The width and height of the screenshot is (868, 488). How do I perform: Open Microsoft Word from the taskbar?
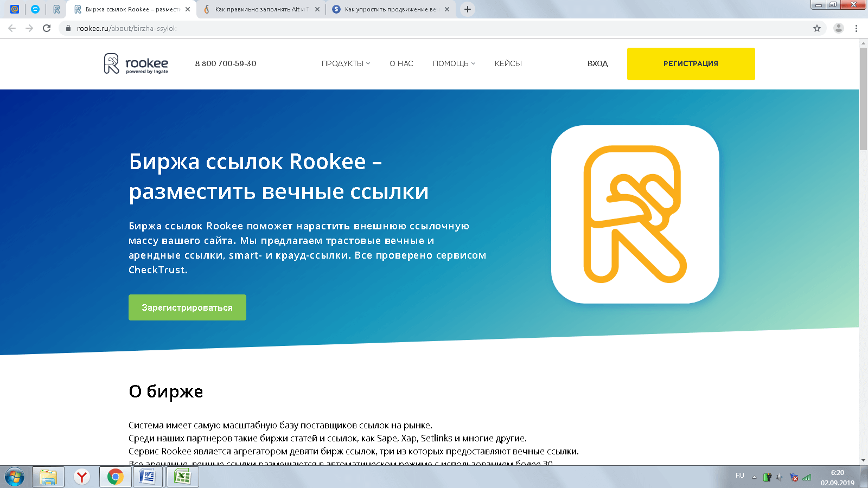click(148, 477)
